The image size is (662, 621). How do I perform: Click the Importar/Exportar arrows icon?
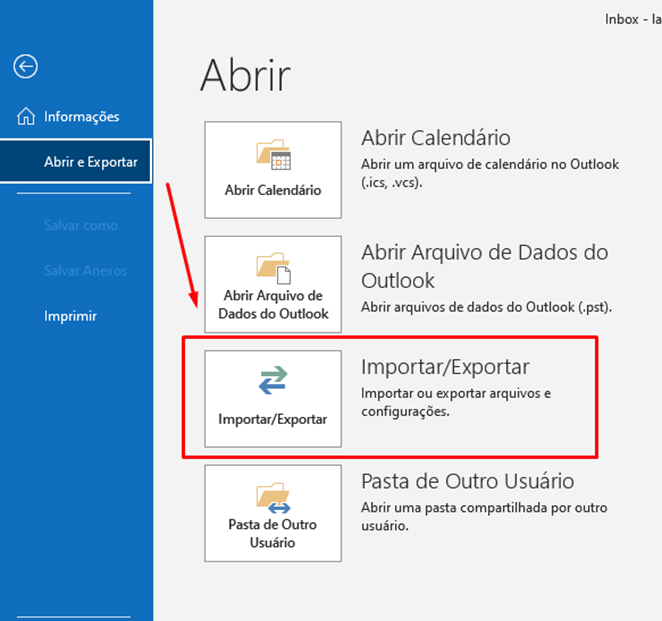[x=273, y=380]
